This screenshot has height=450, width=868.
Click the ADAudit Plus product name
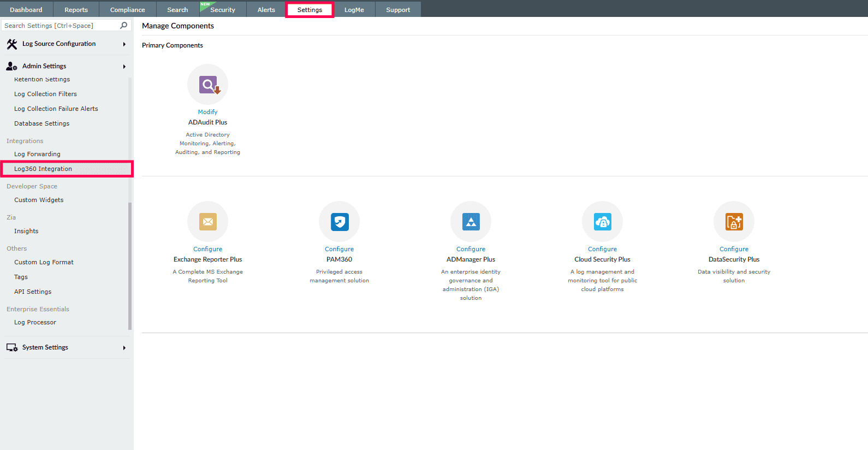coord(208,122)
